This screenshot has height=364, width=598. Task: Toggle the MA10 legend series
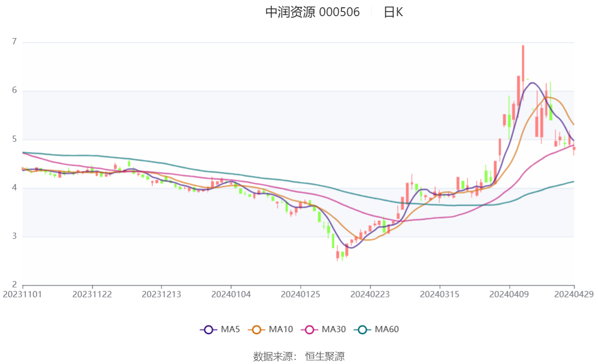[270, 329]
